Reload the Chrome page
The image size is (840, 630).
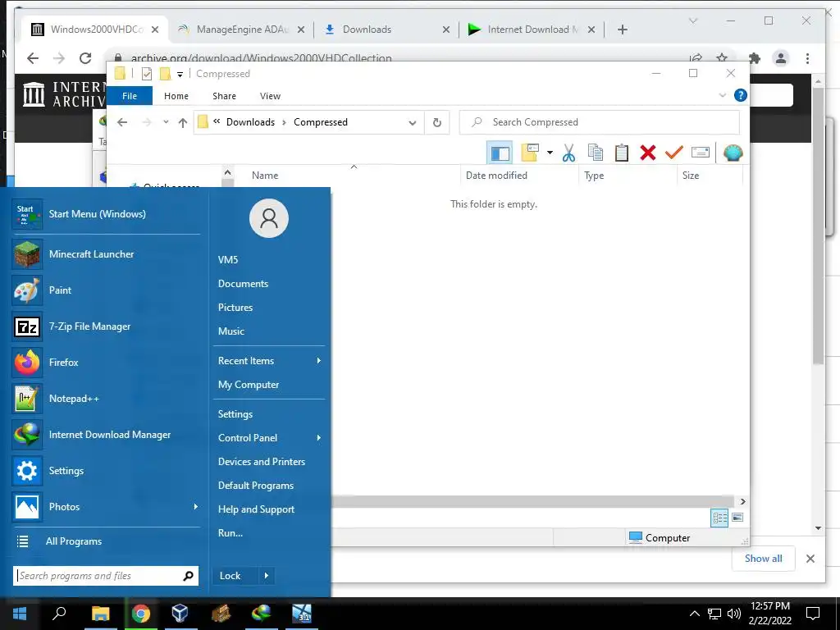(x=85, y=58)
